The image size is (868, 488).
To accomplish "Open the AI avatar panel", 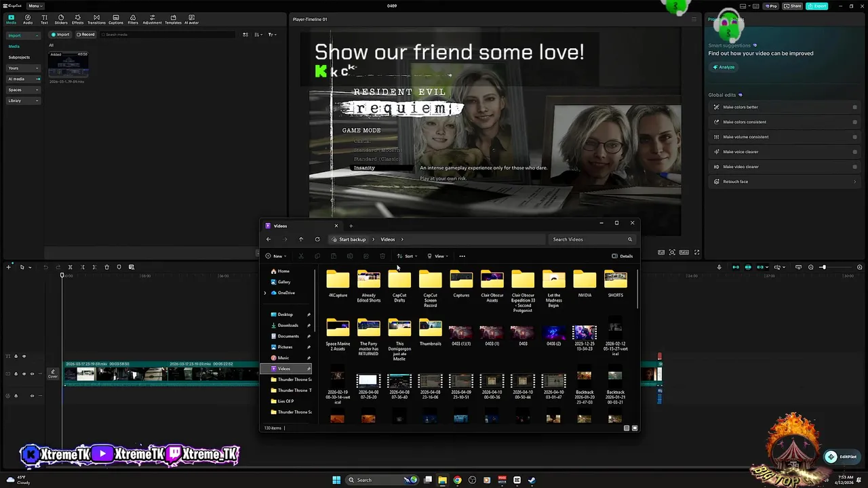I will pos(192,19).
